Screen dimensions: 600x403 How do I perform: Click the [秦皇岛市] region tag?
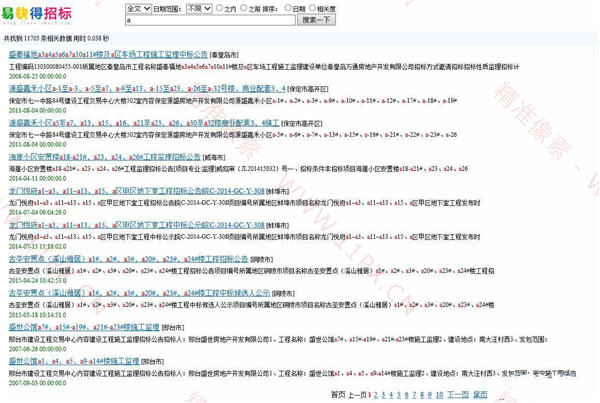[x=224, y=55]
